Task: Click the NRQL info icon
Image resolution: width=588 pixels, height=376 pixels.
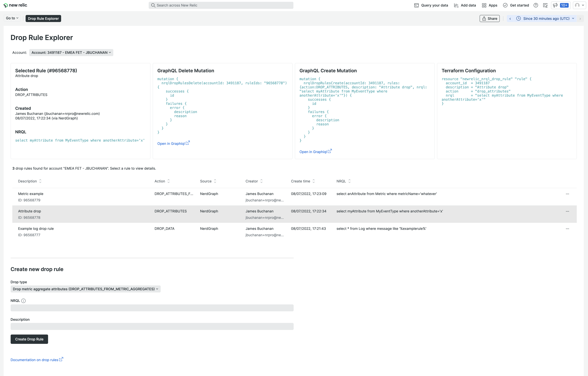Action: click(x=23, y=301)
